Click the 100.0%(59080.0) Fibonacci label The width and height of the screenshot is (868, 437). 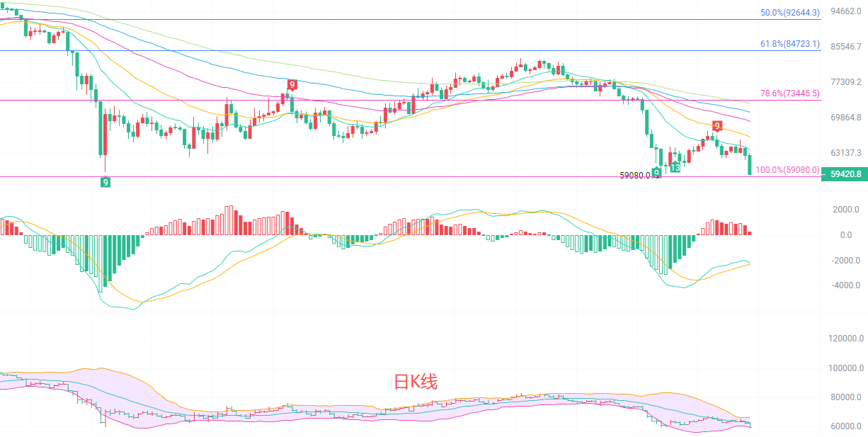tap(788, 170)
